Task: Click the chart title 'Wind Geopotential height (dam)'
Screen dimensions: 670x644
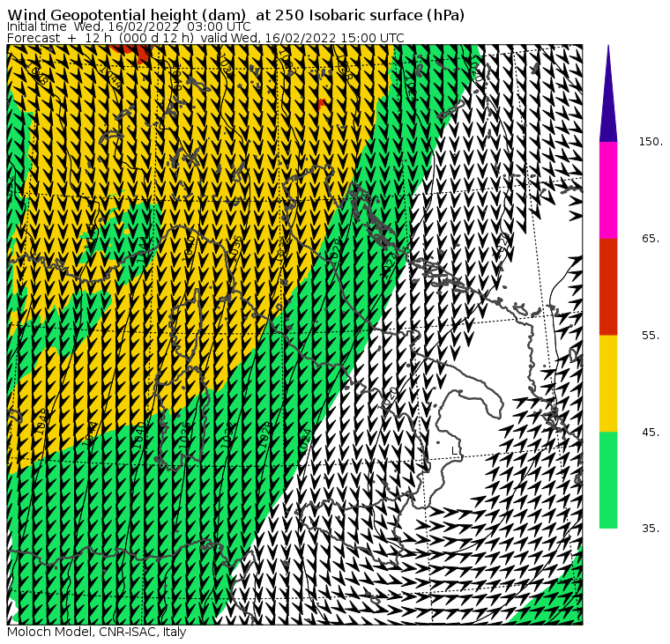Action: [x=126, y=15]
